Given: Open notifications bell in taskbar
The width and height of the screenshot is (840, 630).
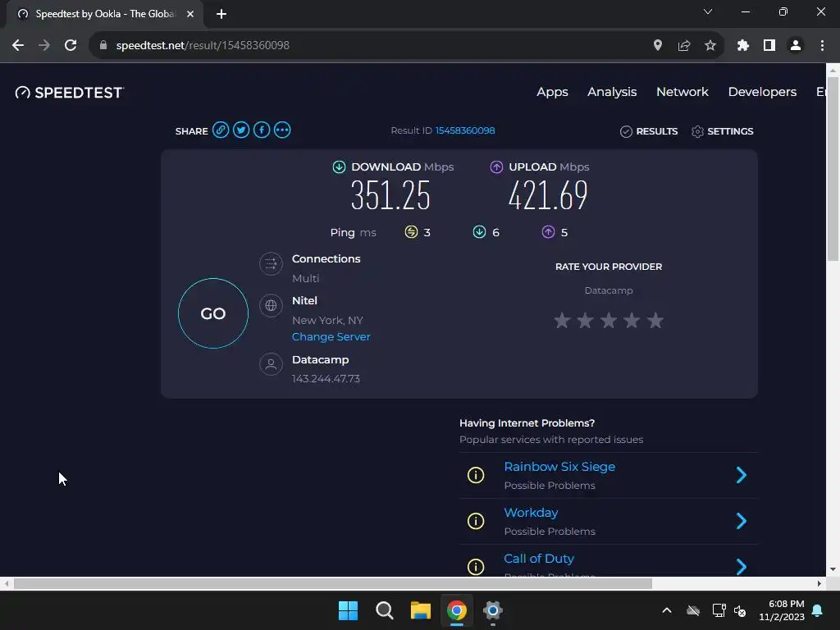Looking at the screenshot, I should pyautogui.click(x=818, y=610).
